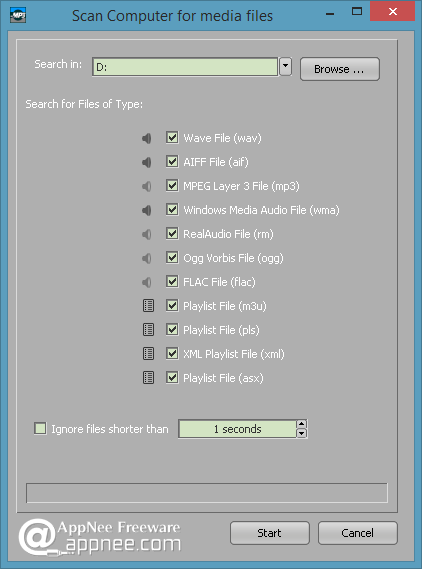The width and height of the screenshot is (422, 569).
Task: Click the speaker icon beside Wave File
Action: 147,138
